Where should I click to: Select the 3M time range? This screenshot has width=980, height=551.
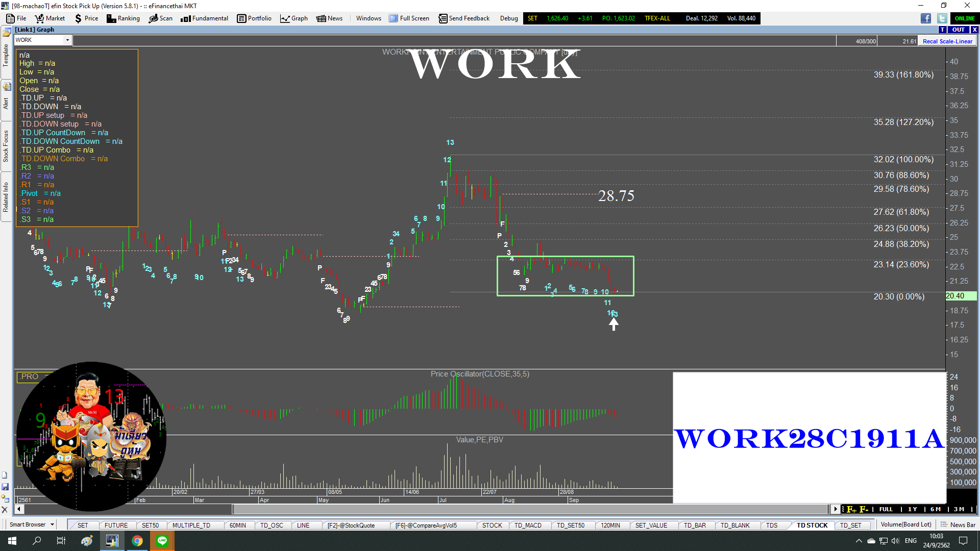[959, 509]
